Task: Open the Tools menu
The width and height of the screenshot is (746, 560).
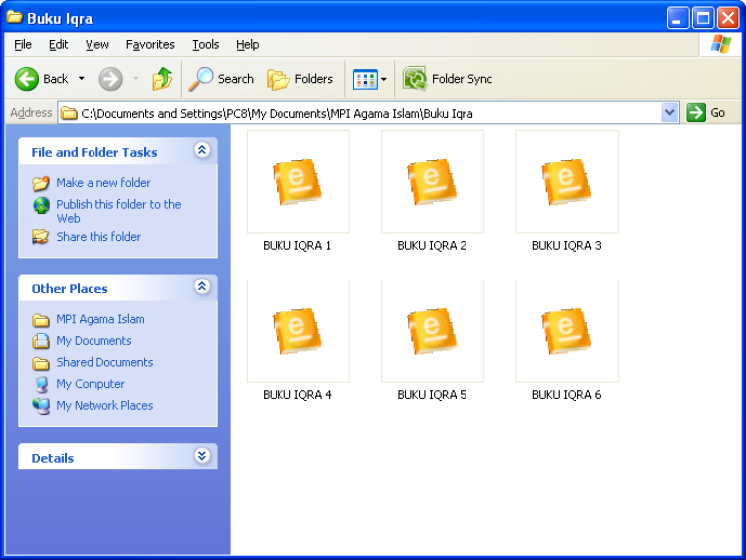Action: [x=206, y=44]
